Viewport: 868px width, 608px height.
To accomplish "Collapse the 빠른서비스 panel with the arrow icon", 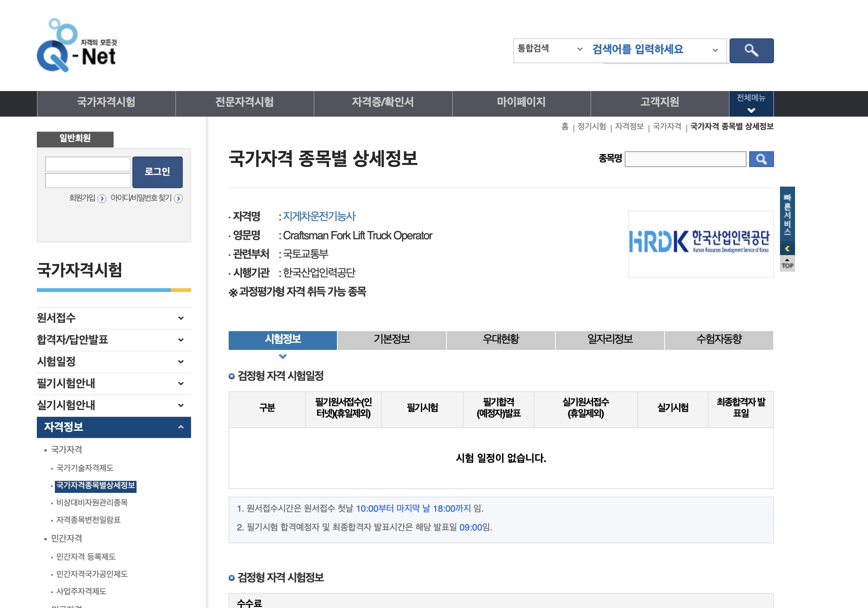I will coord(788,248).
